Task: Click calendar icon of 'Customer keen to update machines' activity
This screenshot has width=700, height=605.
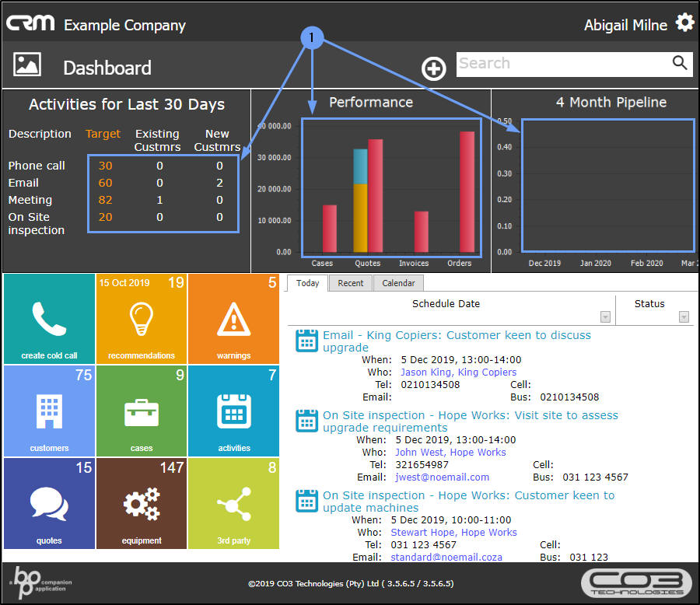Action: (x=306, y=501)
